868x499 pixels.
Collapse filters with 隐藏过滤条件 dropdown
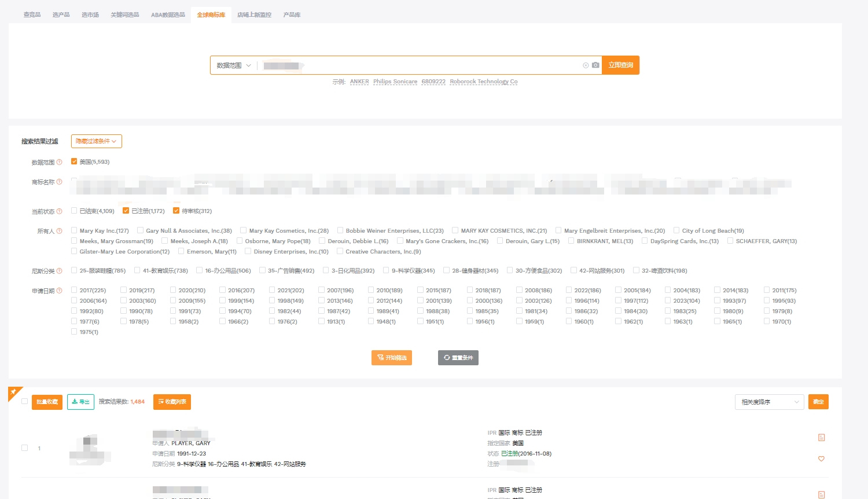96,141
